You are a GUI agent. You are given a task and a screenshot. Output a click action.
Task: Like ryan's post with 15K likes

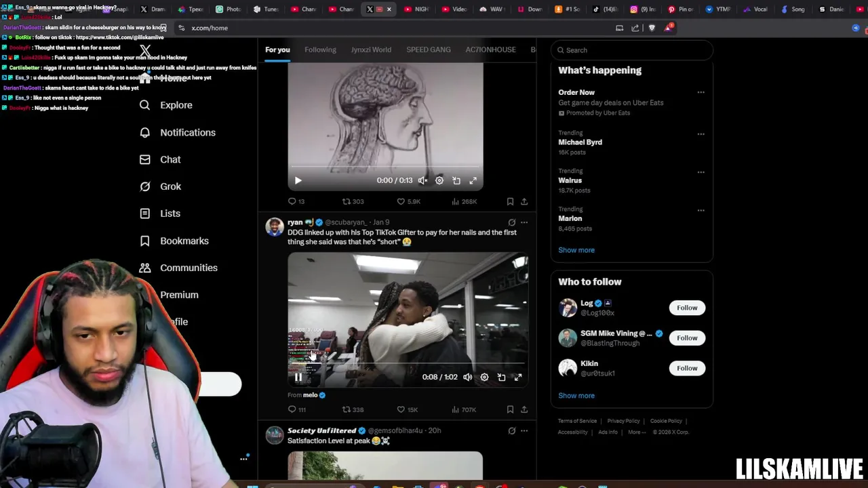[x=408, y=409]
